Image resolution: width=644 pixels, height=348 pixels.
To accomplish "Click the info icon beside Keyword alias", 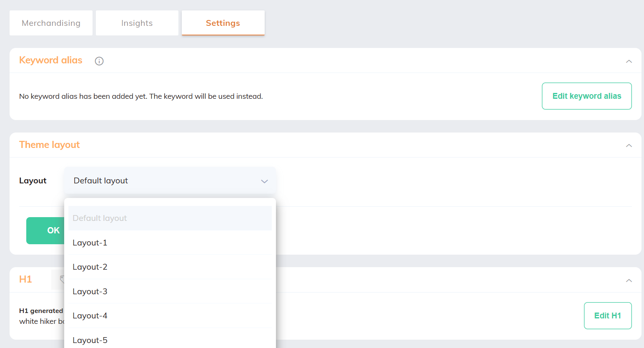I will (99, 61).
